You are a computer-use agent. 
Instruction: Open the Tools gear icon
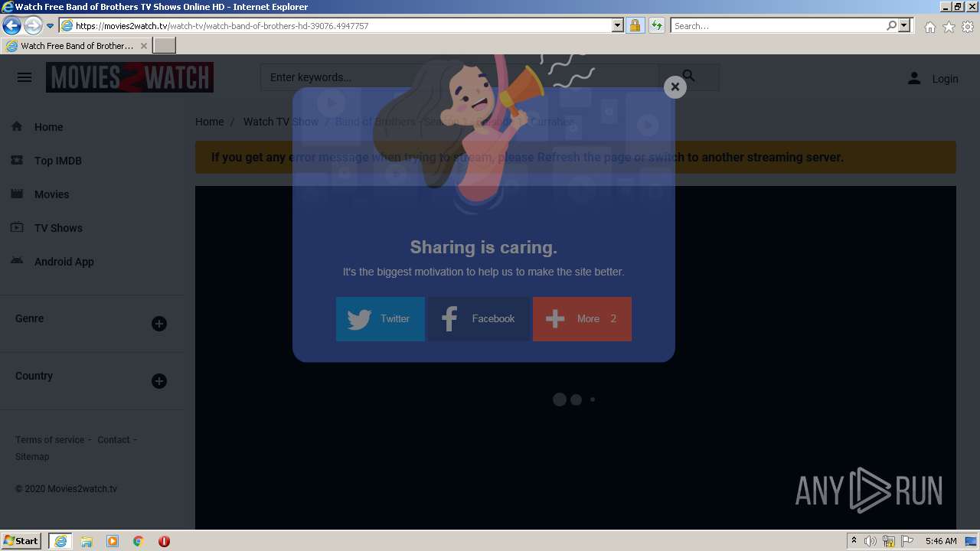pyautogui.click(x=968, y=27)
